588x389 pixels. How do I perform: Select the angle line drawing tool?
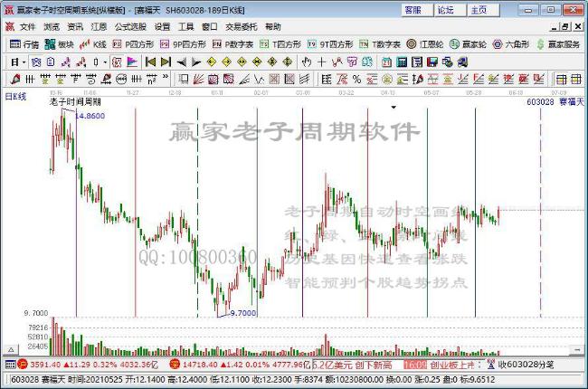(x=244, y=79)
